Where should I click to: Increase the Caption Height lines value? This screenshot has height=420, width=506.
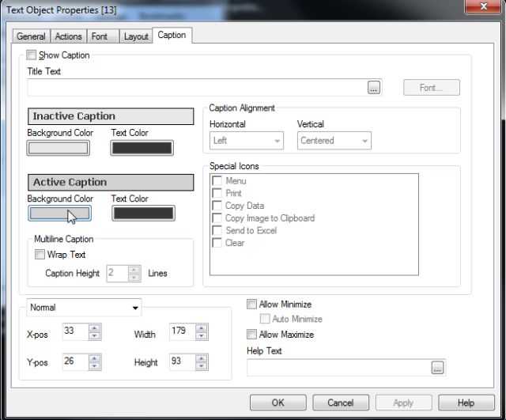point(134,270)
